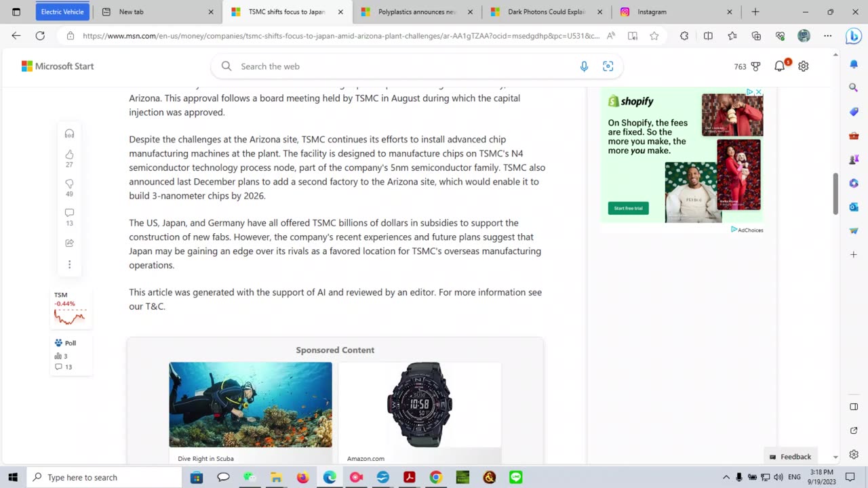Dislike the article thumbs-down icon
The image size is (868, 488).
tap(69, 184)
